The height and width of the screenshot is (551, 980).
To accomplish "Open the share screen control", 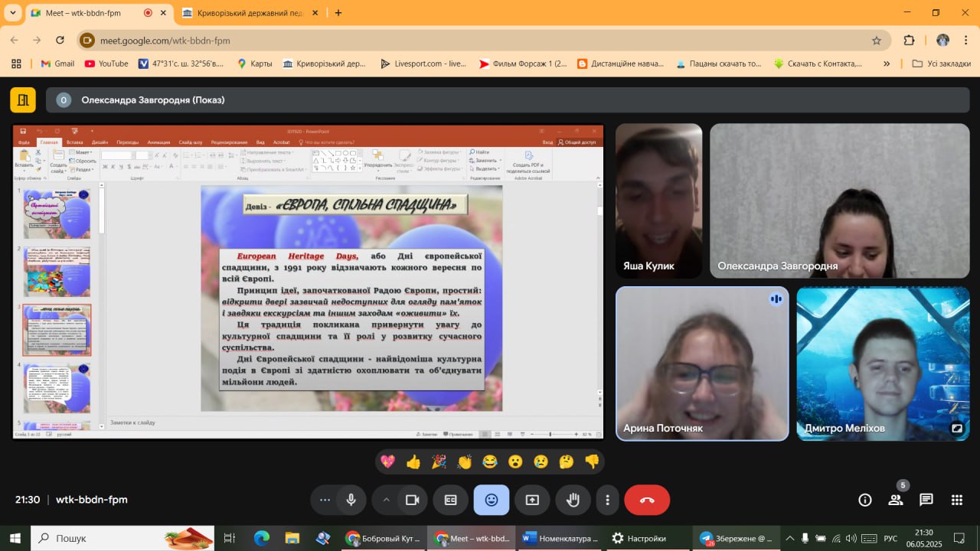I will coord(532,500).
